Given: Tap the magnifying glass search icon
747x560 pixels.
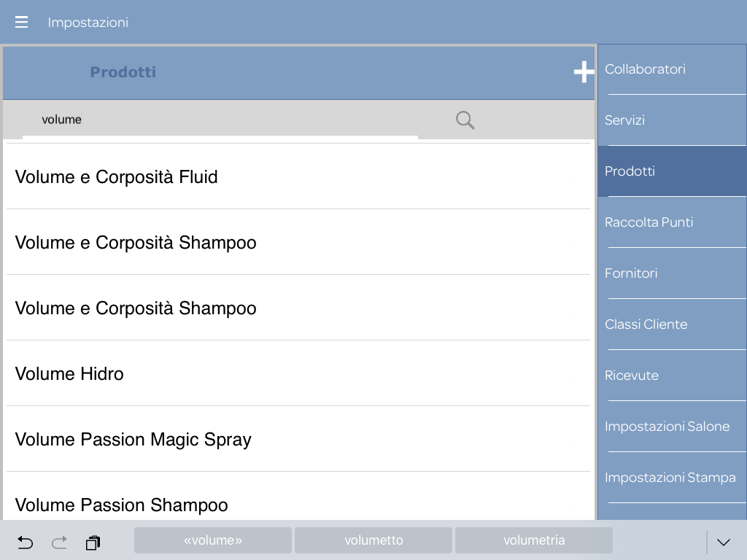Looking at the screenshot, I should [x=465, y=120].
